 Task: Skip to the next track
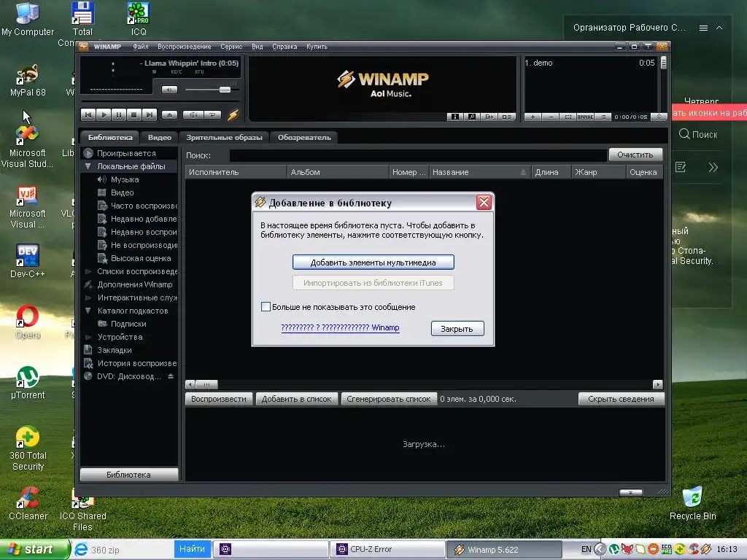coord(149,114)
